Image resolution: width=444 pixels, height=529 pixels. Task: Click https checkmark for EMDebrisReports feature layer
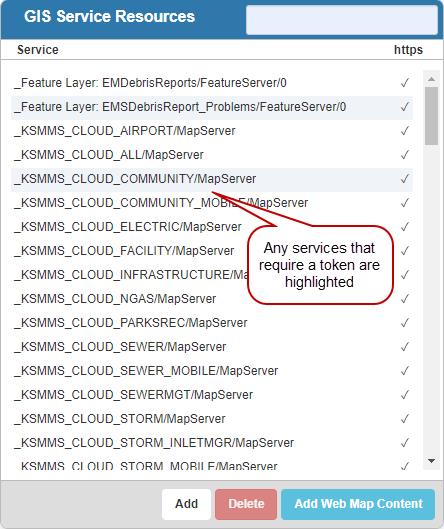405,83
